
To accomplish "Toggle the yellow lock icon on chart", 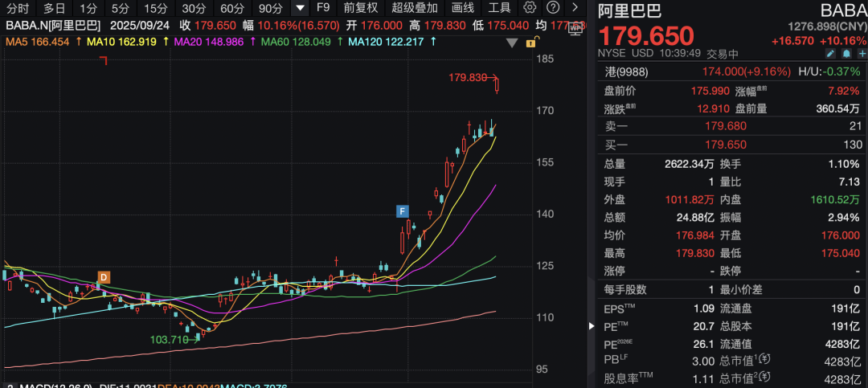I will point(530,43).
